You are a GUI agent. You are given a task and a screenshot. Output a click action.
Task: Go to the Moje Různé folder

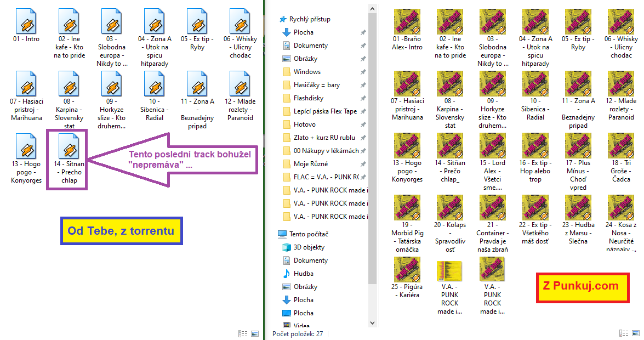tap(311, 164)
